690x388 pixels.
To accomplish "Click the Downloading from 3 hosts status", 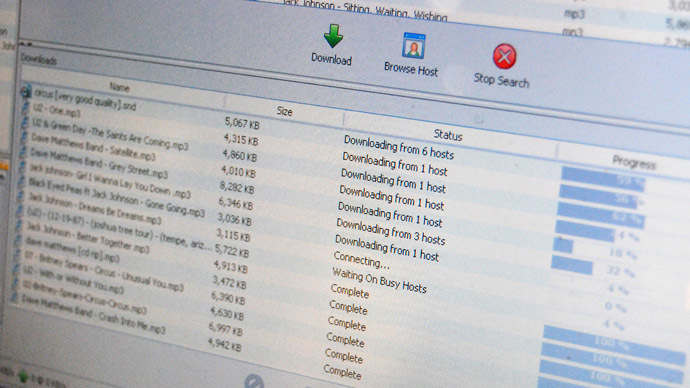I will click(x=391, y=231).
